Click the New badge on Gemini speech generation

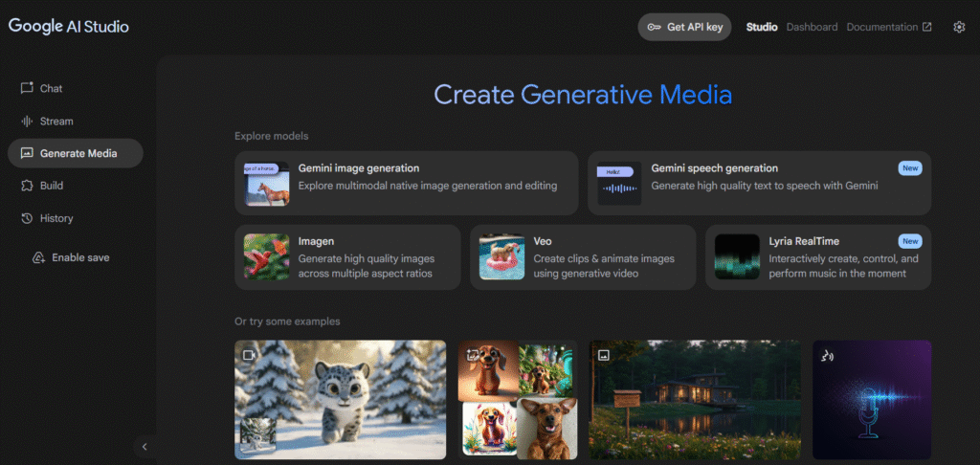pyautogui.click(x=910, y=168)
